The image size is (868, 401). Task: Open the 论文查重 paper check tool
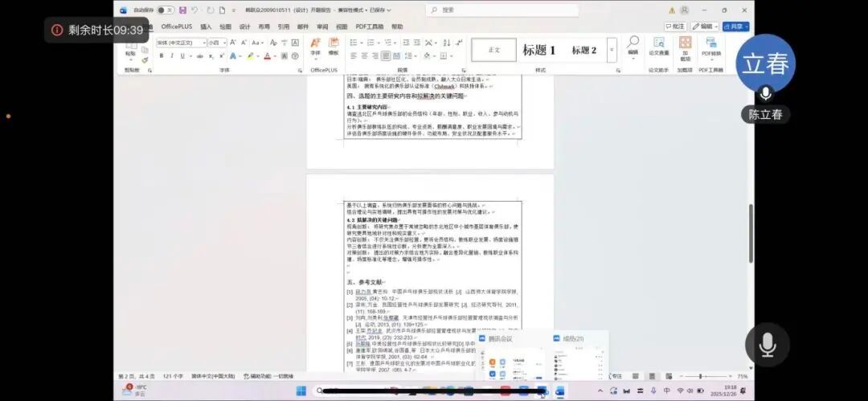coord(659,47)
